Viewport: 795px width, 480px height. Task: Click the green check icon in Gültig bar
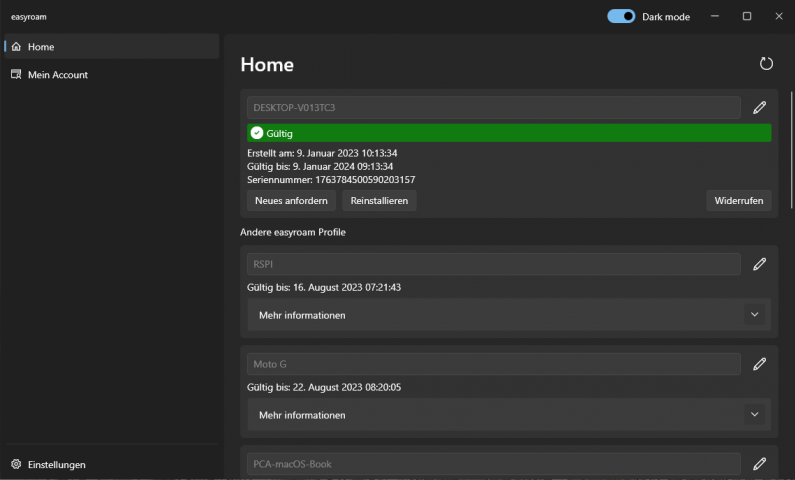point(257,133)
